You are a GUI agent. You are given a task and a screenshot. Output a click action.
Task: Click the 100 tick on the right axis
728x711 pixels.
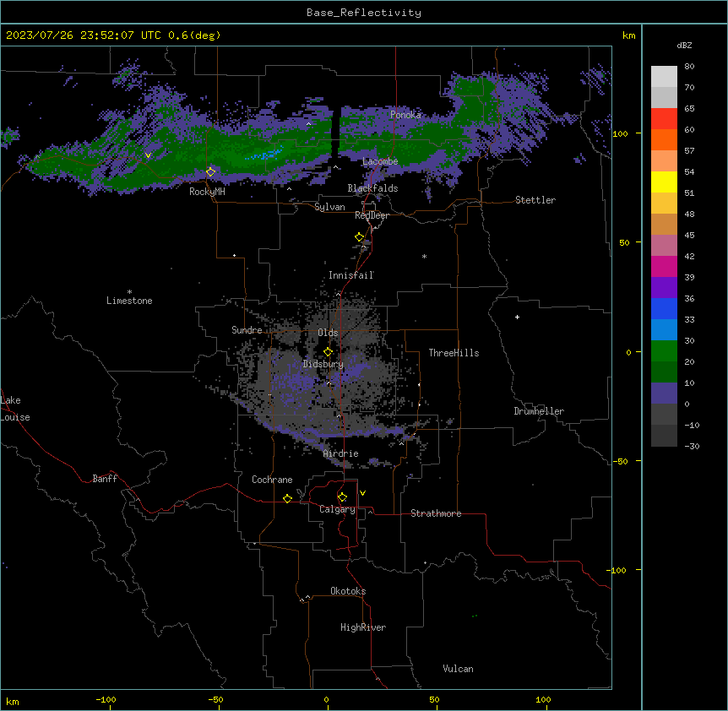pos(620,133)
